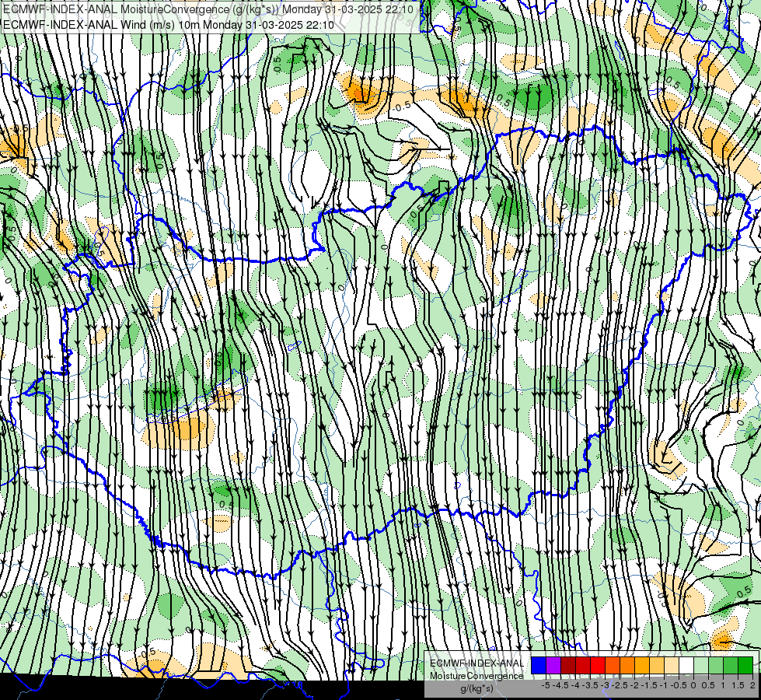Viewport: 761px width, 700px height.
Task: Click the legend unit 'g/(kg*s)'
Action: coord(476,688)
